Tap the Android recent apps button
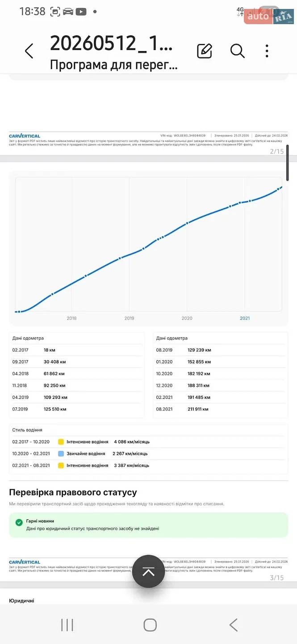297x644 pixels. pyautogui.click(x=67, y=625)
